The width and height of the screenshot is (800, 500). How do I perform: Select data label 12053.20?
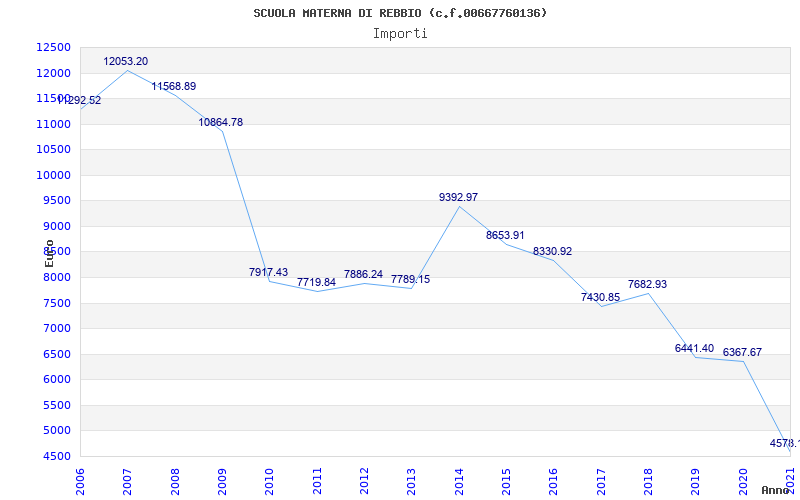[126, 61]
